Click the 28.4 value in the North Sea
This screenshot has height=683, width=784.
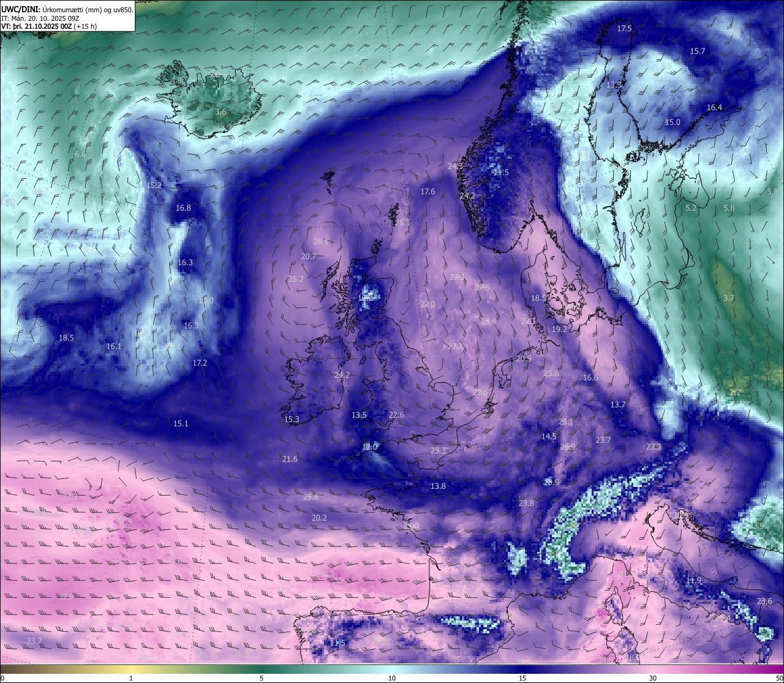[488, 321]
